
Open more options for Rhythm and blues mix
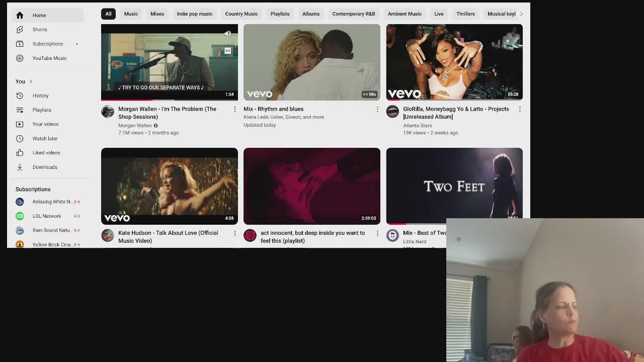coord(377,109)
